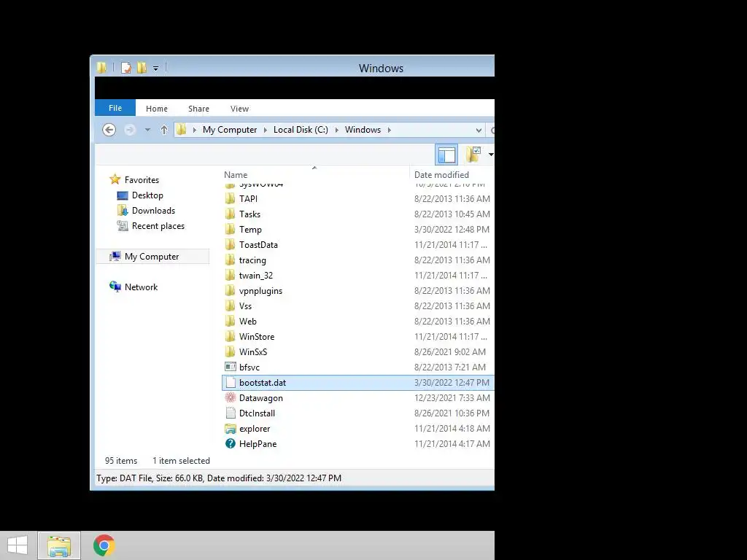This screenshot has width=747, height=560.
Task: Click the Favorites star icon
Action: pyautogui.click(x=115, y=179)
